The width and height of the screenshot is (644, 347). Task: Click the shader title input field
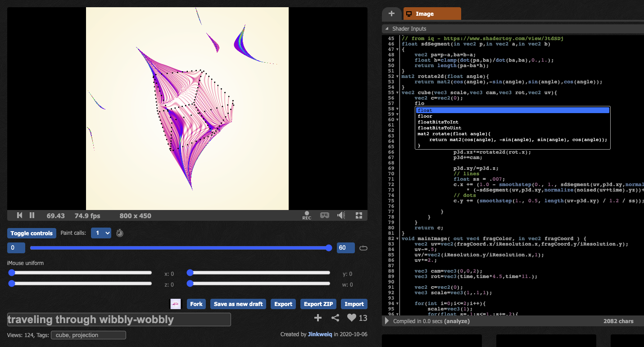coord(119,320)
